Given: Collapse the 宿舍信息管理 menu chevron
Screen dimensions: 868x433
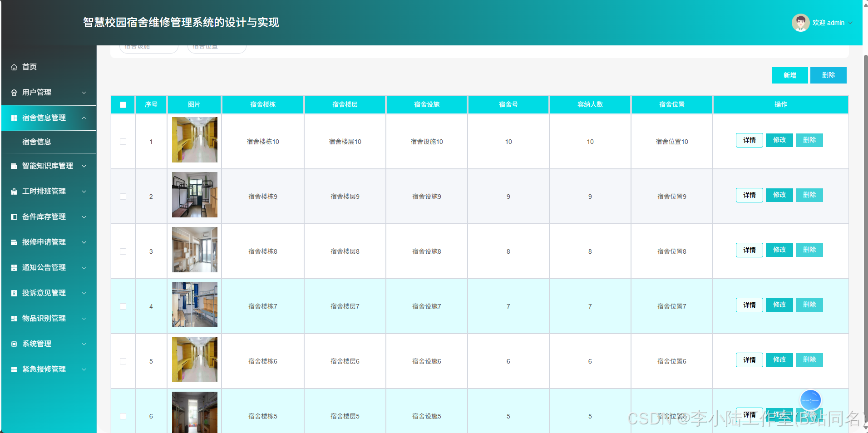Looking at the screenshot, I should pyautogui.click(x=84, y=118).
